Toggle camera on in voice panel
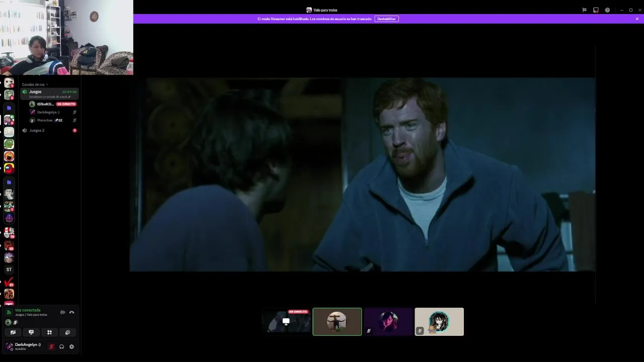Screen dimensions: 644x362 [x=13, y=332]
